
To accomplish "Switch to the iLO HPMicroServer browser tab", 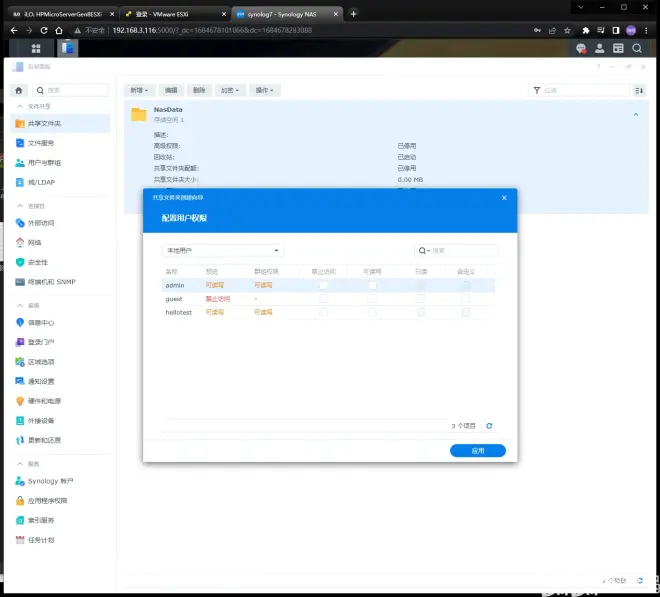I will pyautogui.click(x=62, y=14).
